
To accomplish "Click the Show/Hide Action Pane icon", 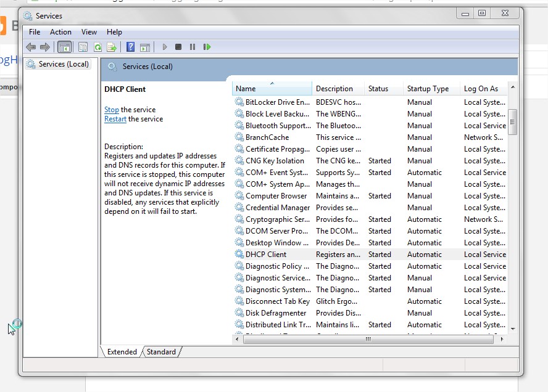I will pyautogui.click(x=144, y=47).
